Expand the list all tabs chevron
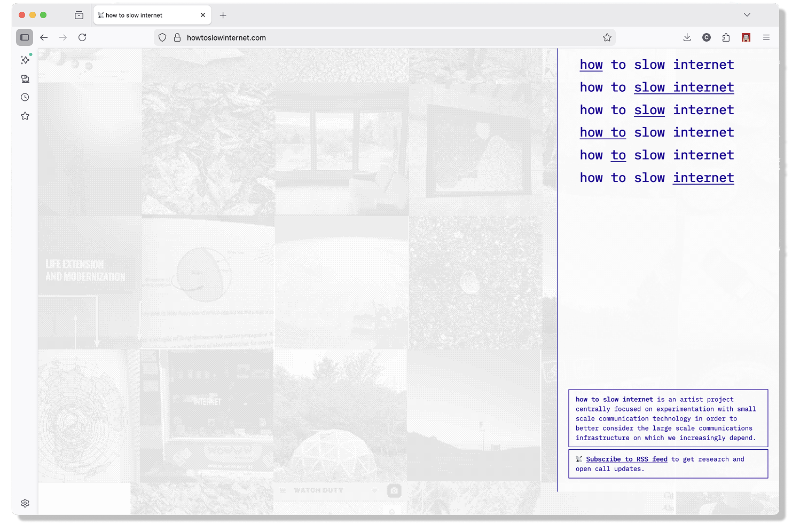800x532 pixels. (747, 15)
